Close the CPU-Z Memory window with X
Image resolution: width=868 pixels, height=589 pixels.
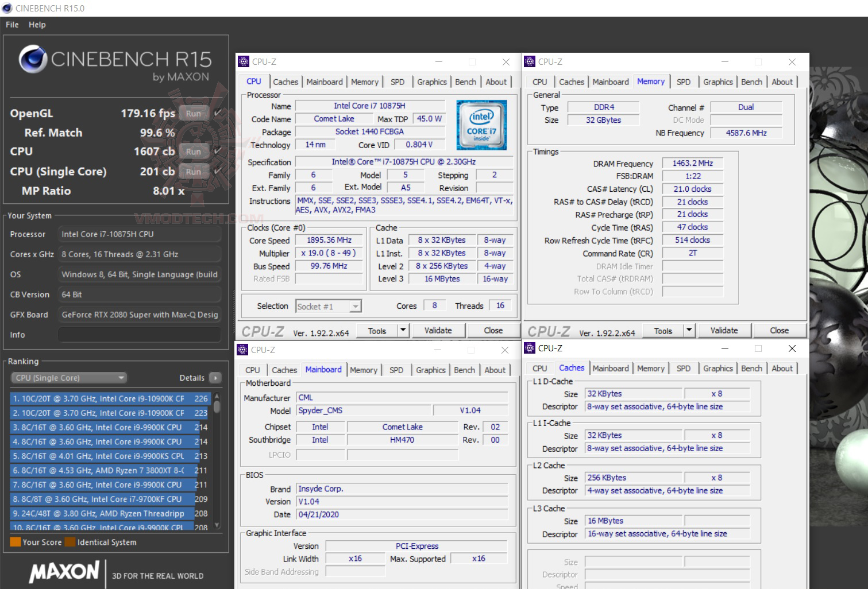coord(792,62)
